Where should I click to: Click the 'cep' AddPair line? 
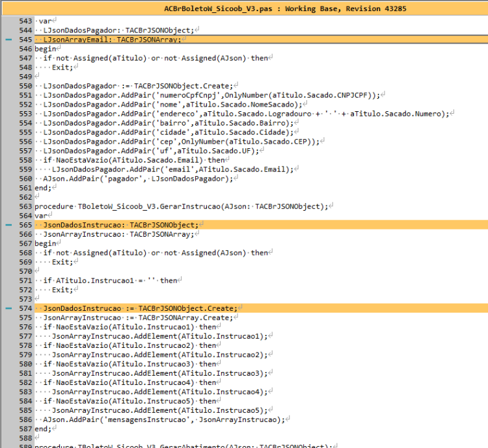tap(182, 142)
